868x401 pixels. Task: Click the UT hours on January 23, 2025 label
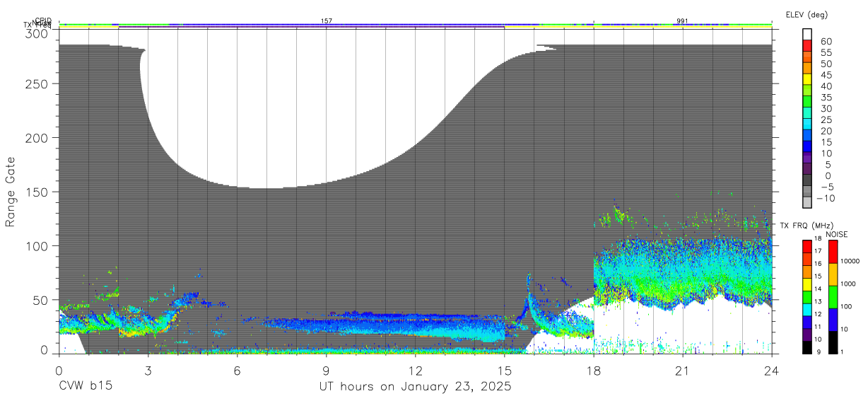coord(415,387)
